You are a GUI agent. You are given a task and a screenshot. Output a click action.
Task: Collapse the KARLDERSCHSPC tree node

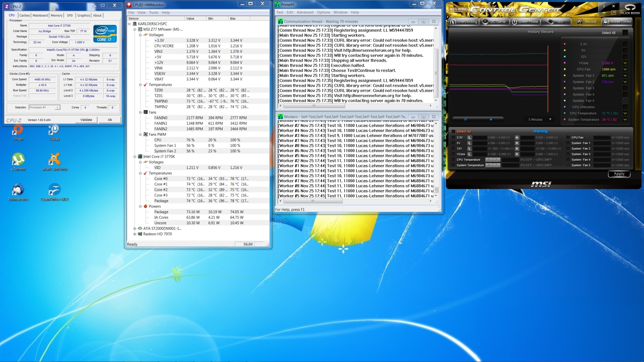[129, 24]
